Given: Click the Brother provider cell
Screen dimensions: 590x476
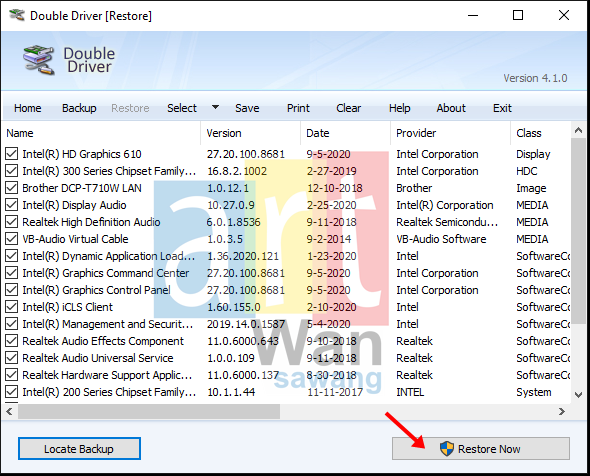Looking at the screenshot, I should click(414, 188).
